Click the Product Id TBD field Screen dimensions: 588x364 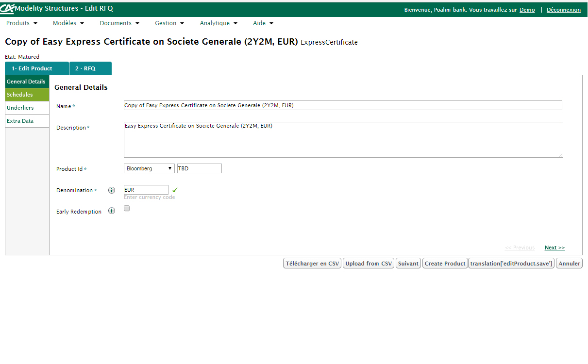(x=200, y=168)
